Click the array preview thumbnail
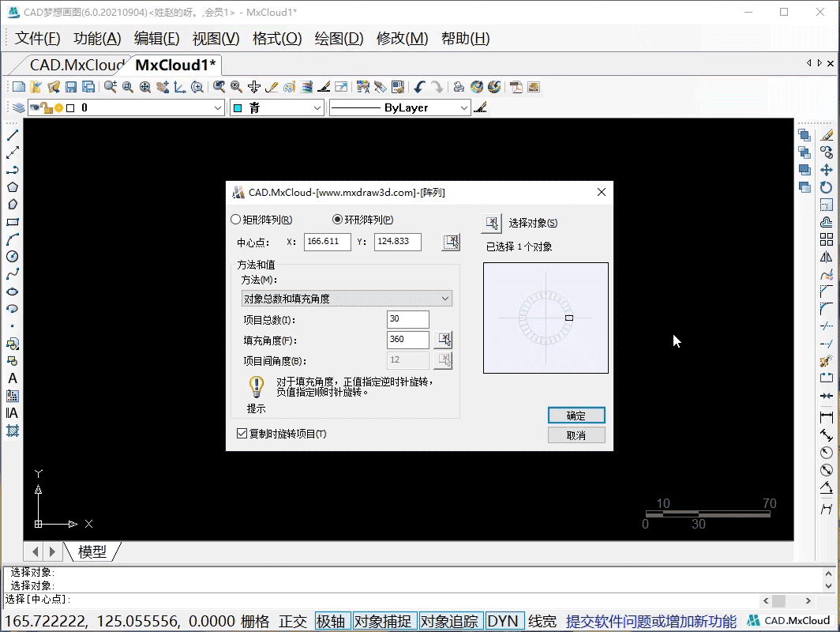This screenshot has height=632, width=840. 546,318
